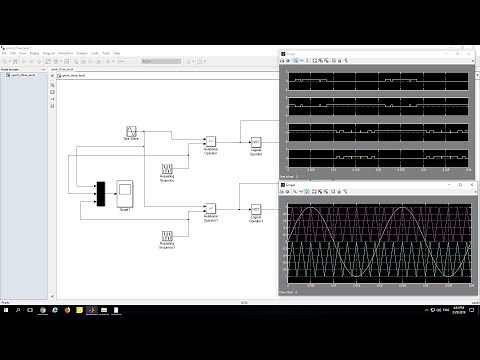480x360 pixels.
Task: Print from the upper Scope window
Action: [x=282, y=60]
